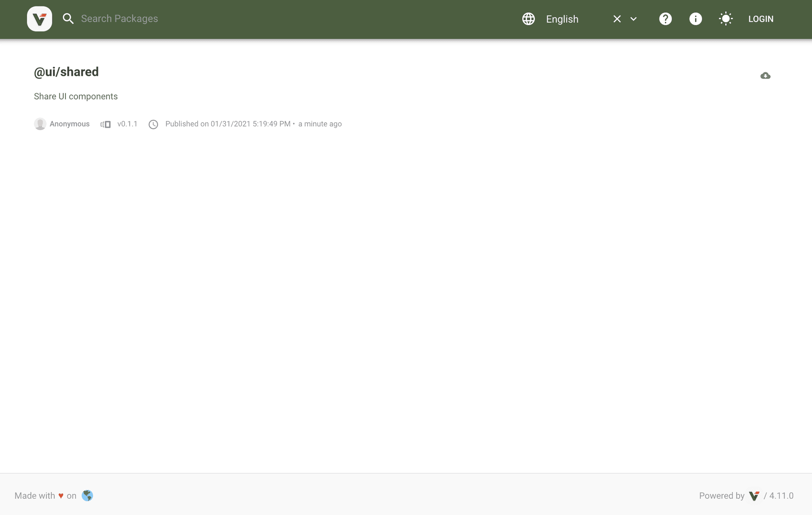Click the version icon beside v0.1.1

(105, 124)
